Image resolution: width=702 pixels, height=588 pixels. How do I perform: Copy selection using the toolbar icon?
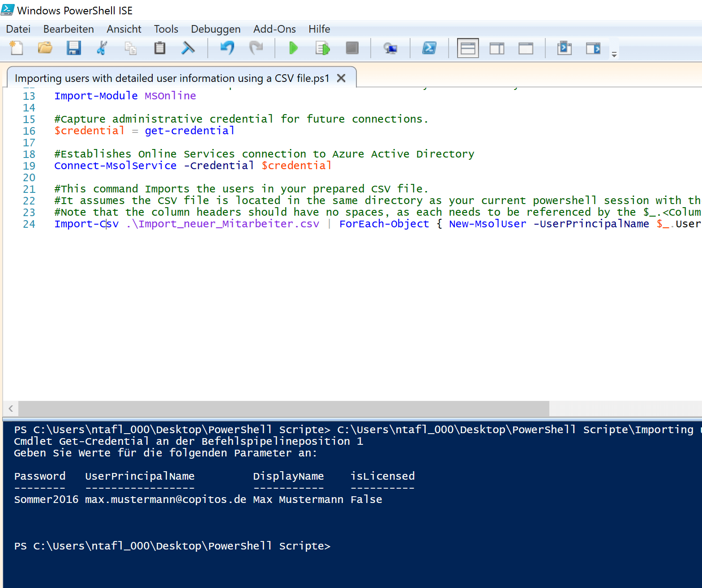click(131, 48)
